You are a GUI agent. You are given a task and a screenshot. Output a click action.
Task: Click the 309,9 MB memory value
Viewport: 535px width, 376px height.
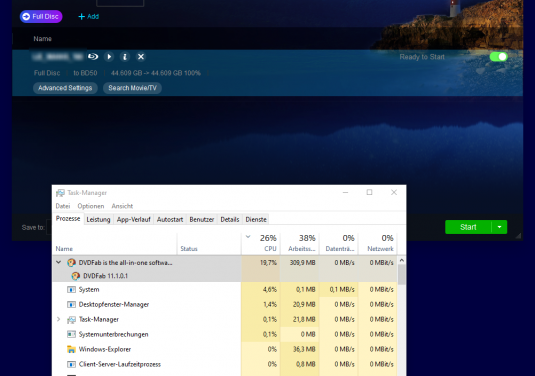[303, 262]
